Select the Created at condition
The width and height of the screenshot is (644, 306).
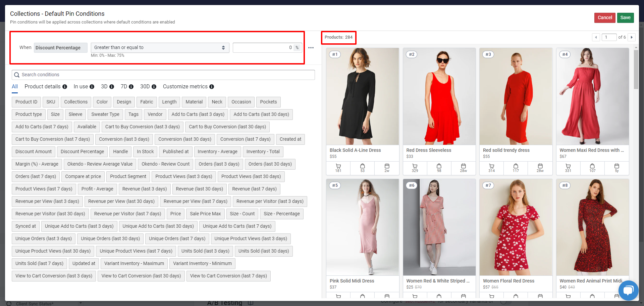pyautogui.click(x=290, y=139)
